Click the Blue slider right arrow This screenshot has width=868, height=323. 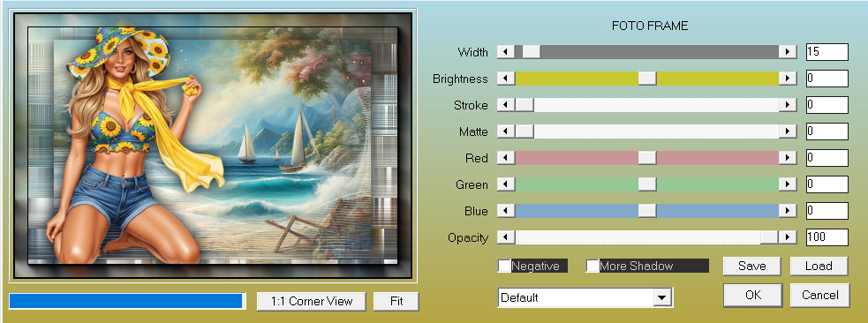tap(788, 211)
